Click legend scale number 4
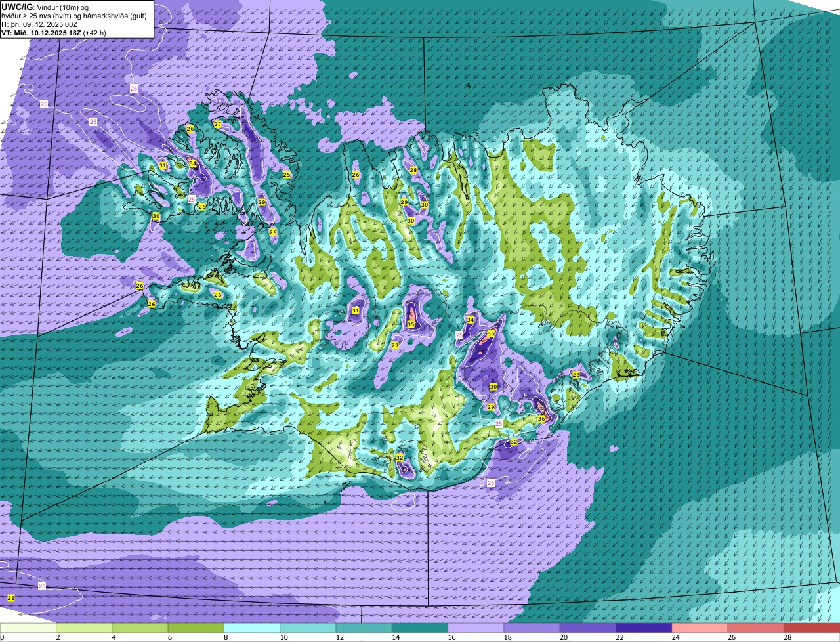 114,637
